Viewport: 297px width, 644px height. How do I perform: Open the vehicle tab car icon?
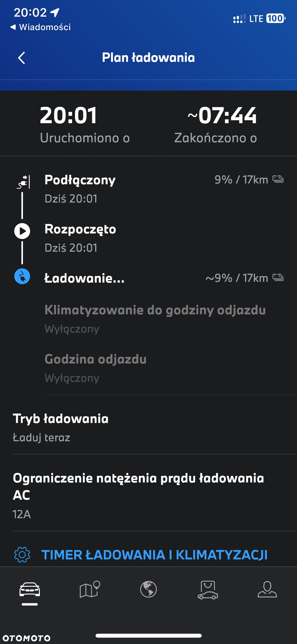[30, 589]
